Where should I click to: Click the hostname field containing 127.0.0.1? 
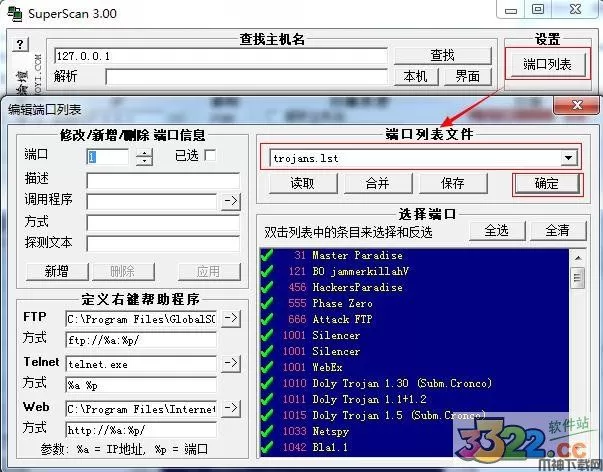coord(221,56)
